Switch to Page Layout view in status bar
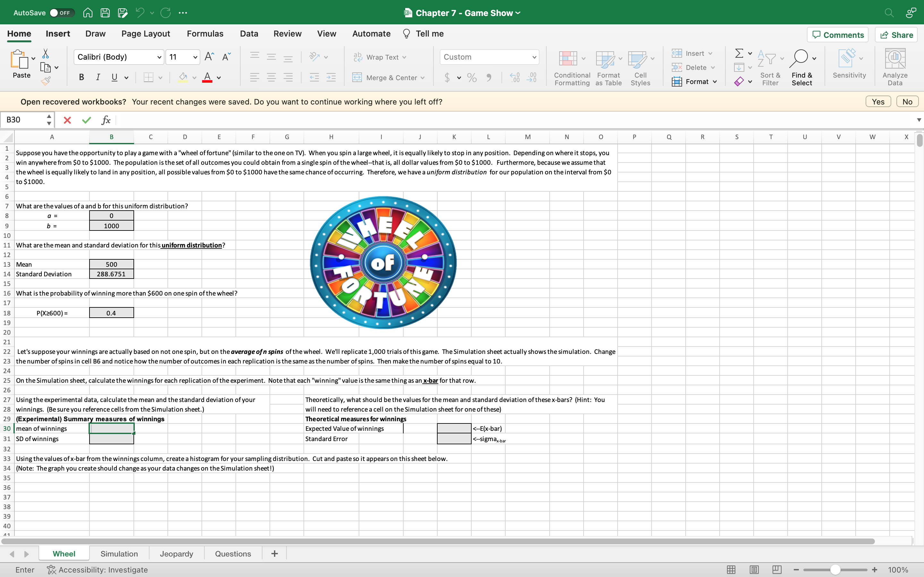This screenshot has width=924, height=577. coord(754,570)
